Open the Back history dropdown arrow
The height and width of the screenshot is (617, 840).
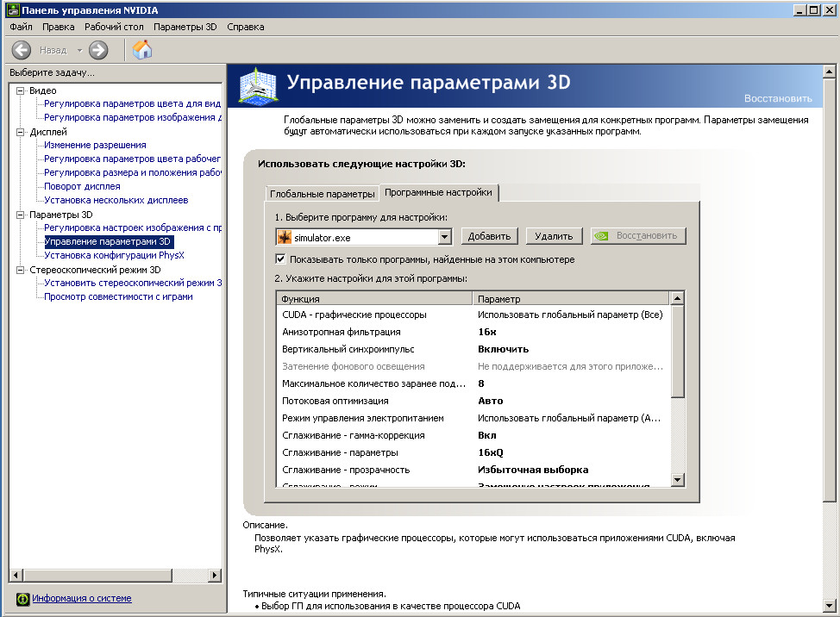(x=80, y=50)
